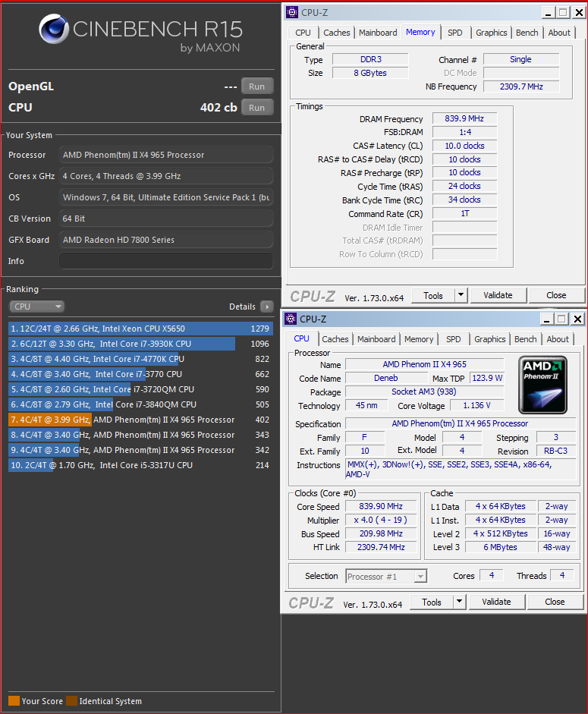588x714 pixels.
Task: Click the Channel # value Single
Action: [x=521, y=59]
